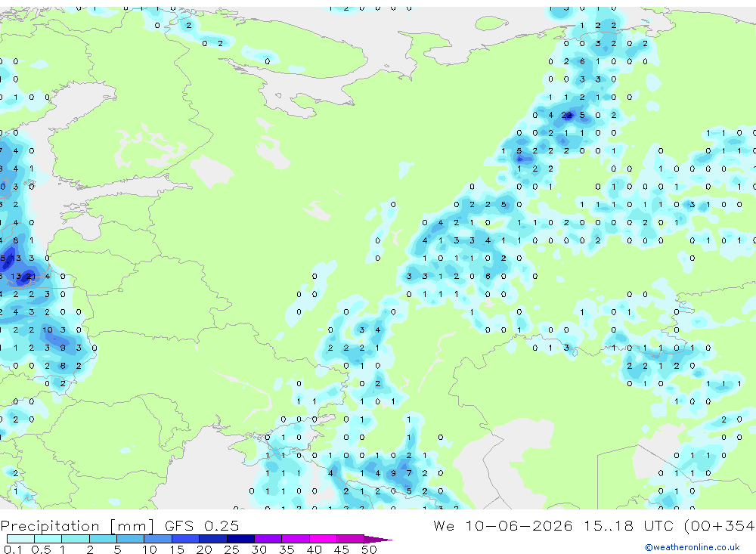The width and height of the screenshot is (756, 554).
Task: Click the legend scale label '35'
Action: 287,549
